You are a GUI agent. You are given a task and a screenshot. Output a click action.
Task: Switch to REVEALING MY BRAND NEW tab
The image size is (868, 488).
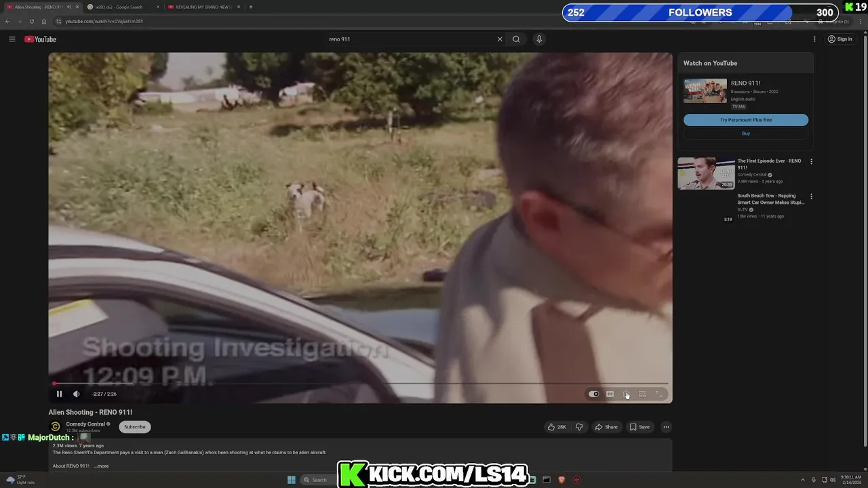[x=203, y=7]
